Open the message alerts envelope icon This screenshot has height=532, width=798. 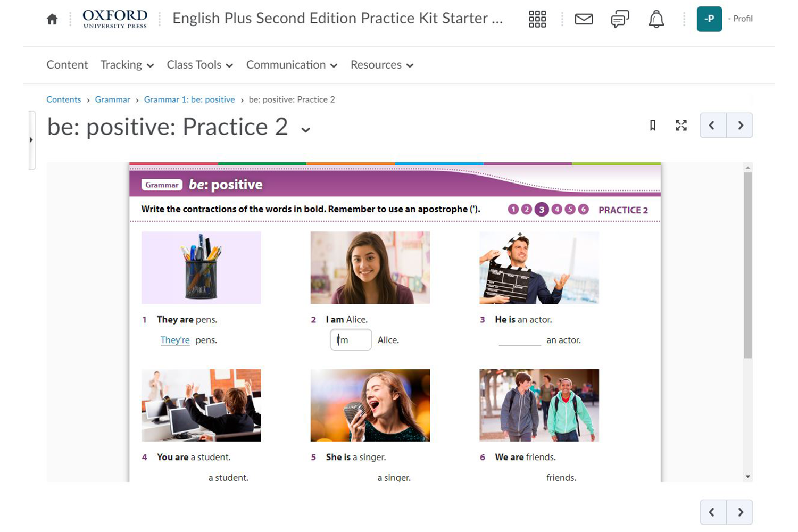click(x=584, y=19)
